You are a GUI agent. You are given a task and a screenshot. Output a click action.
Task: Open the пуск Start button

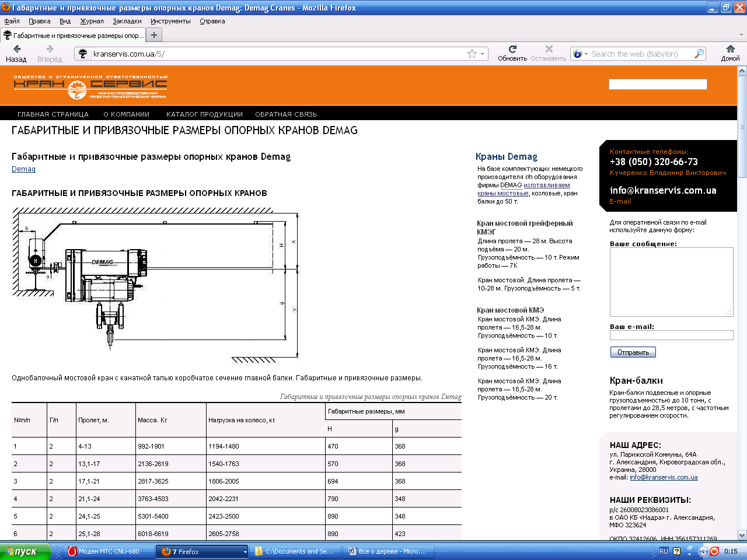pyautogui.click(x=25, y=551)
